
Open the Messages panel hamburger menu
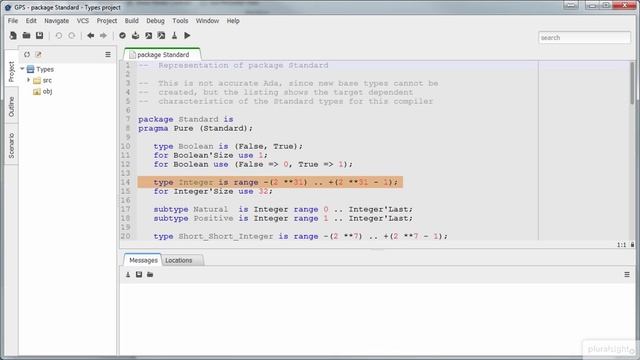click(627, 275)
